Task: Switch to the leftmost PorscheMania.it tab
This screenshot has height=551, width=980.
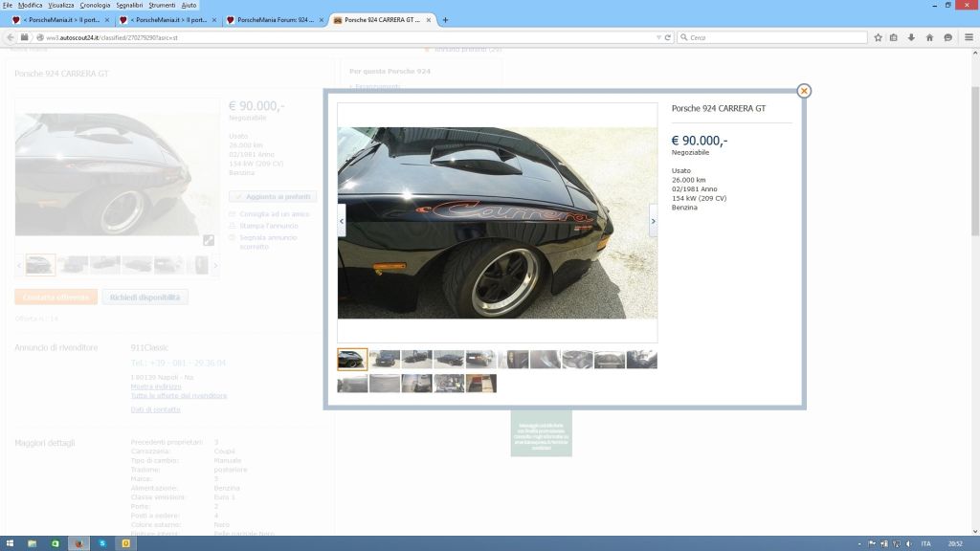Action: [60, 20]
